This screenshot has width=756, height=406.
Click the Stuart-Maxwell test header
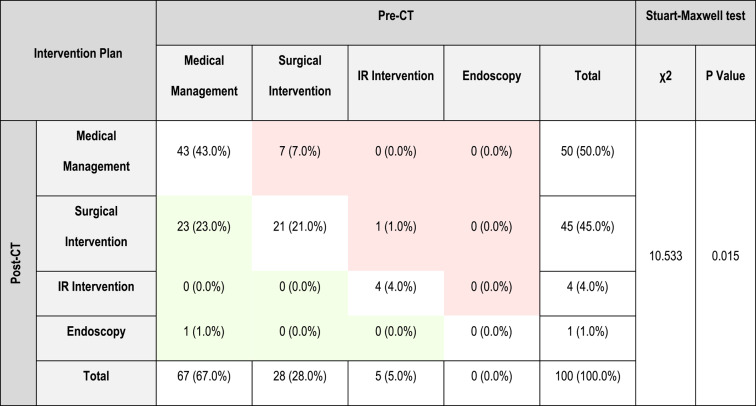[x=694, y=19]
